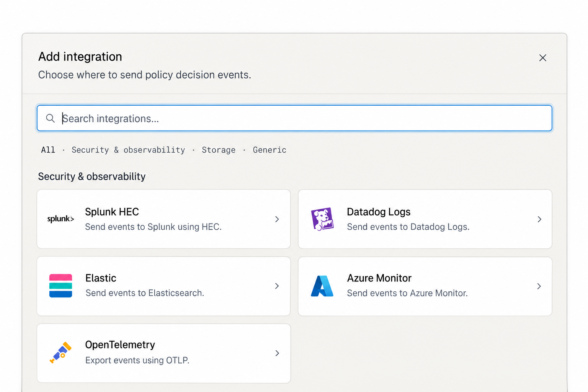588x392 pixels.
Task: Pick the Azure Monitor title
Action: click(x=379, y=278)
